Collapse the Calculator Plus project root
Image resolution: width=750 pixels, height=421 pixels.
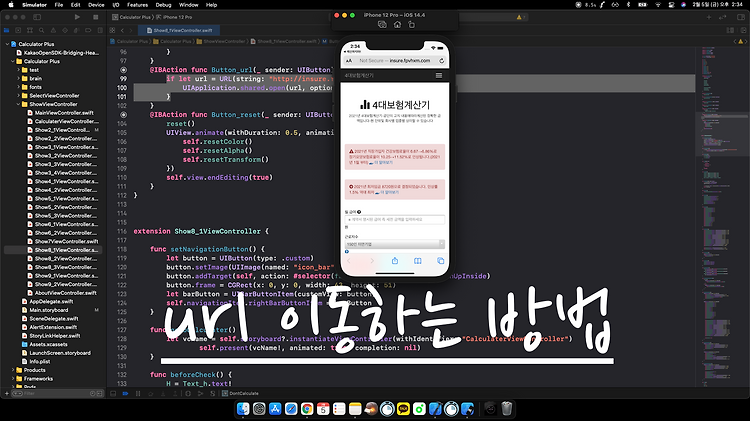click(x=7, y=44)
